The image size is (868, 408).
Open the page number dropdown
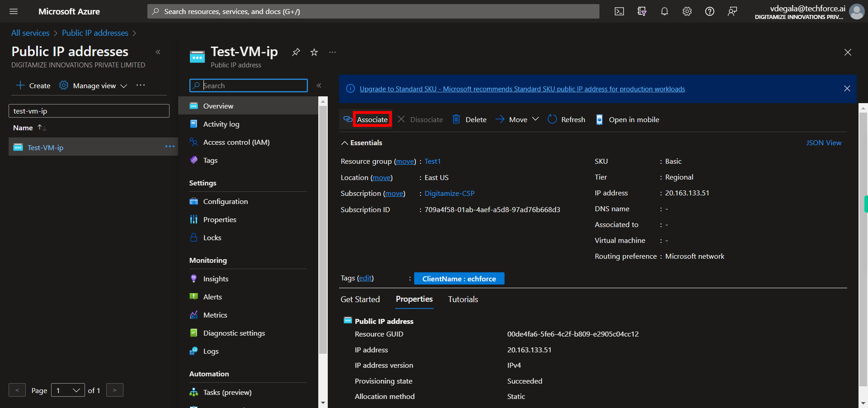point(68,390)
